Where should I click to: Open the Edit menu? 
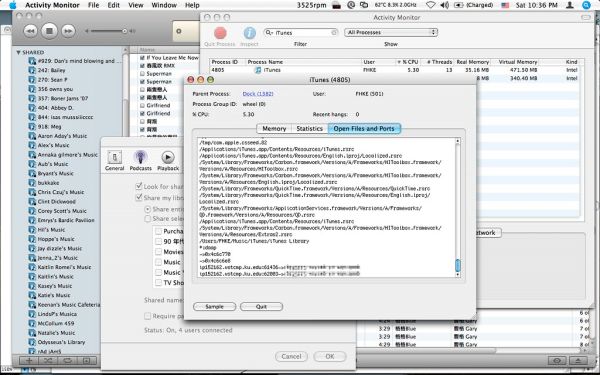114,5
